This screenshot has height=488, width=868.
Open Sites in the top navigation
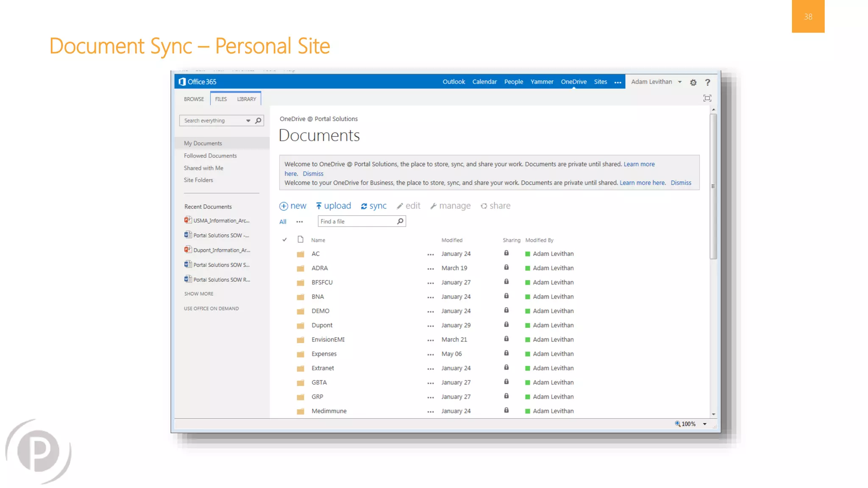601,82
